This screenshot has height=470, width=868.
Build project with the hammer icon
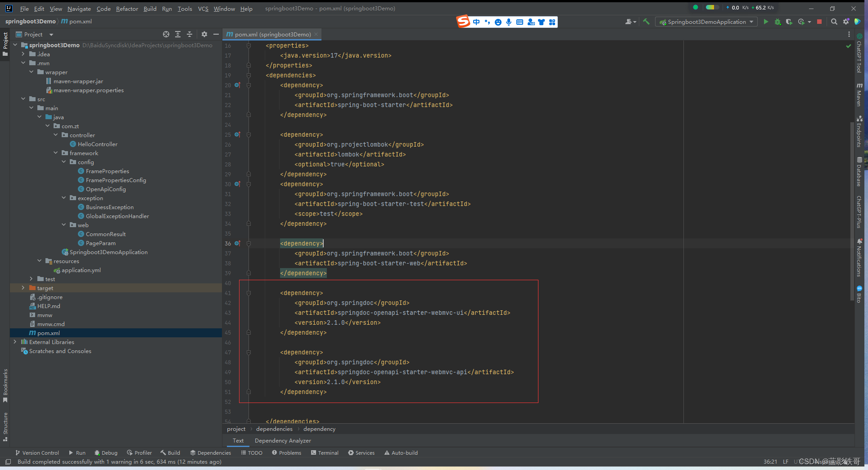click(646, 22)
